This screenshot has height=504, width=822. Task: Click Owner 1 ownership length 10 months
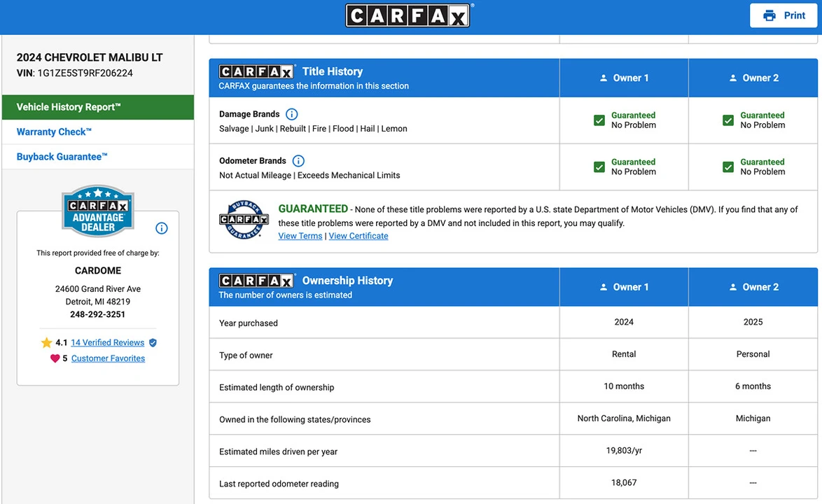tap(624, 386)
